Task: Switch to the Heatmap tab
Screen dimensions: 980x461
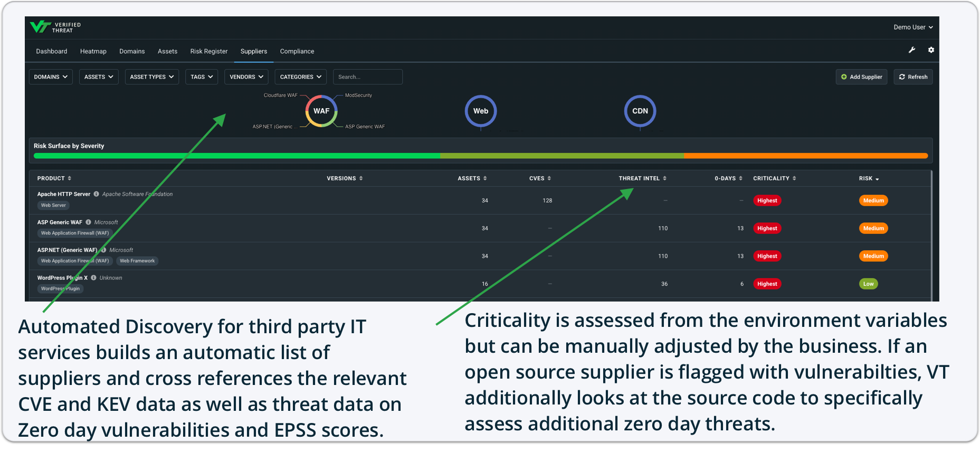Action: coord(93,51)
